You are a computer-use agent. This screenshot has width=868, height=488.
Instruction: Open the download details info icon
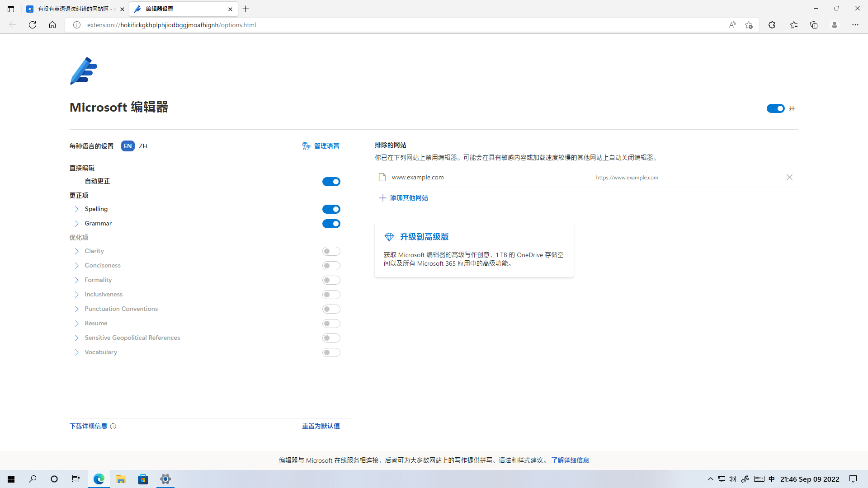coord(113,426)
